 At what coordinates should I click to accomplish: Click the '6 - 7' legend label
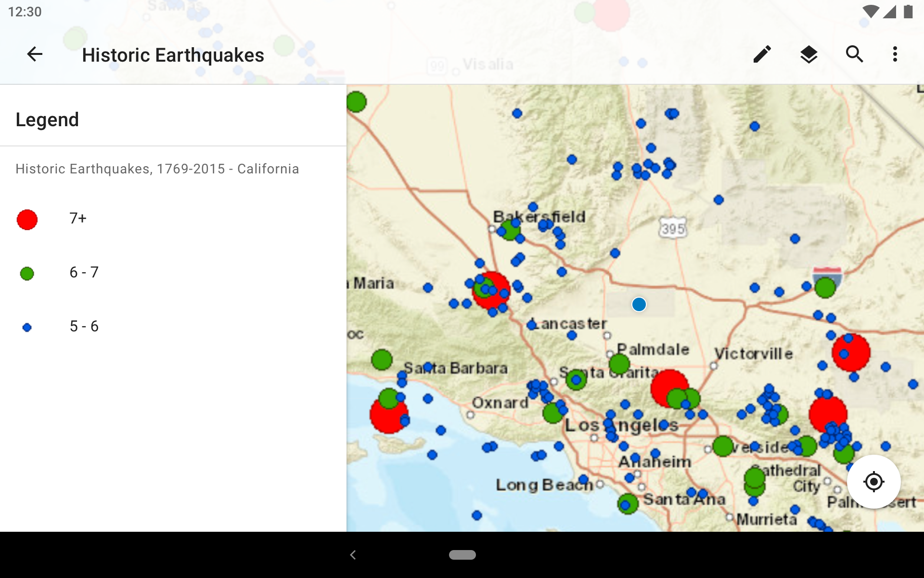pyautogui.click(x=84, y=272)
